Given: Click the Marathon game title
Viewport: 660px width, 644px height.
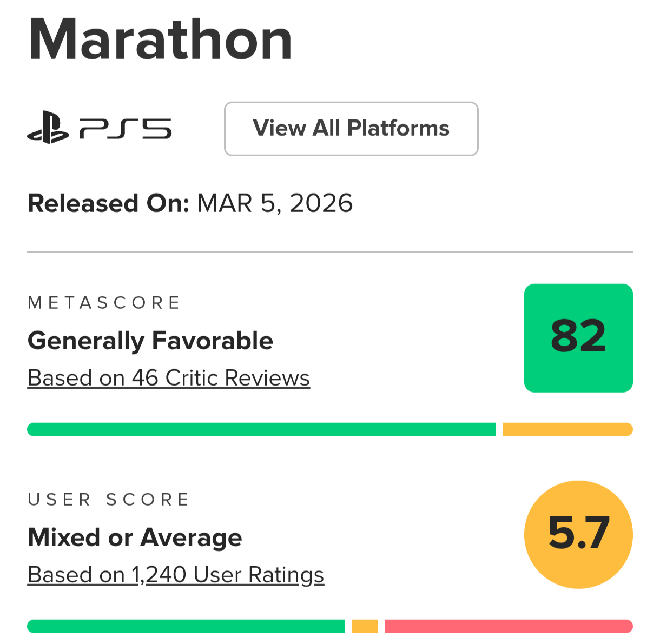Looking at the screenshot, I should click(x=160, y=40).
